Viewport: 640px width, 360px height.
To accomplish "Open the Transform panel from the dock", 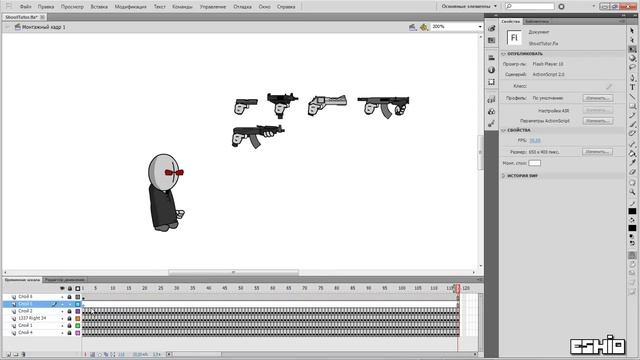I will pyautogui.click(x=491, y=82).
